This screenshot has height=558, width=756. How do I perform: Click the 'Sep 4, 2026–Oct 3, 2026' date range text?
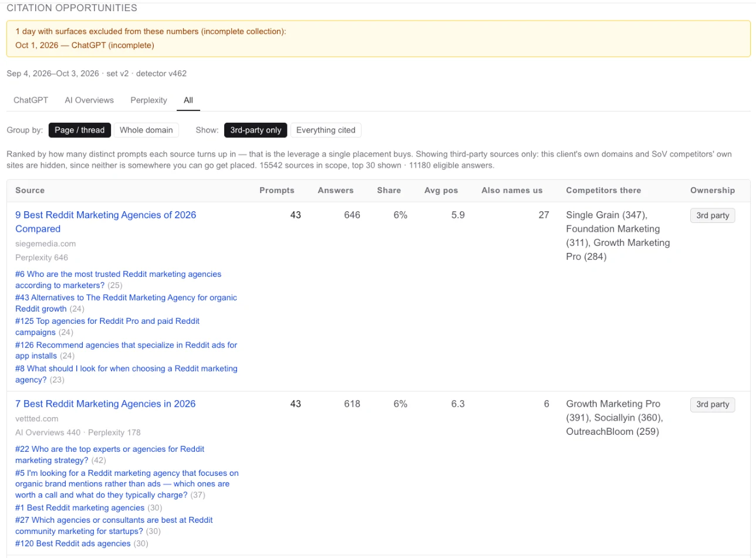(x=52, y=73)
